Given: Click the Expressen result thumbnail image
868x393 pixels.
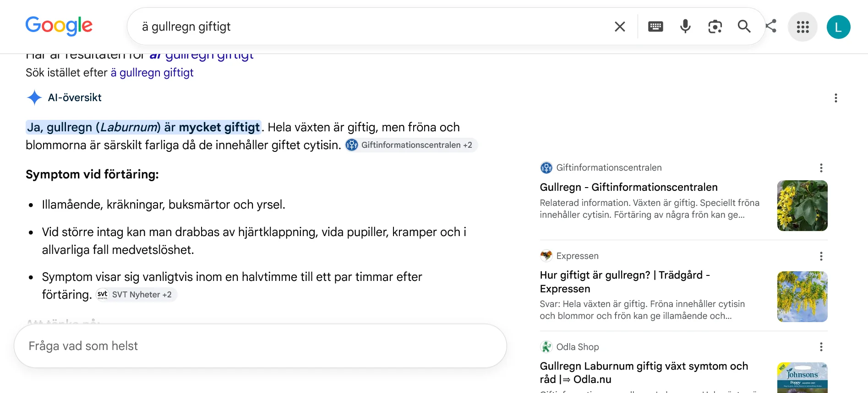Looking at the screenshot, I should coord(802,296).
